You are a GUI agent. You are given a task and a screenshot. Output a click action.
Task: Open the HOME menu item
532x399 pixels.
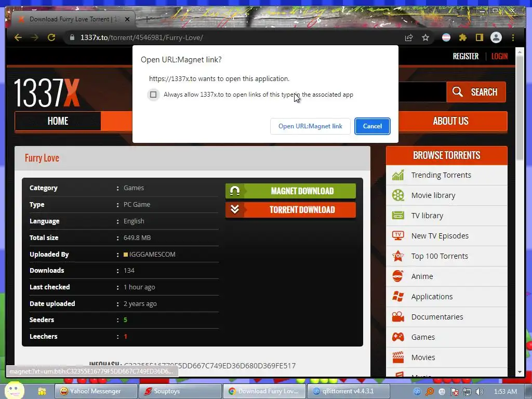[58, 121]
